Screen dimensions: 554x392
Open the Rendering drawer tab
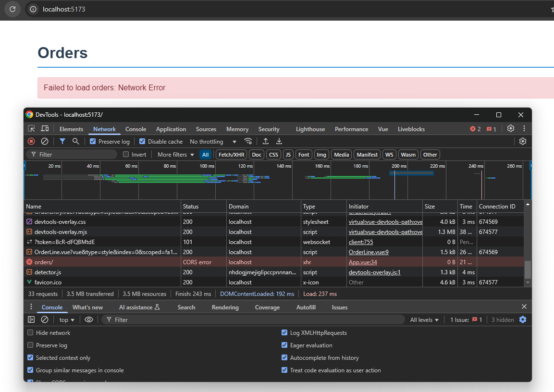225,307
